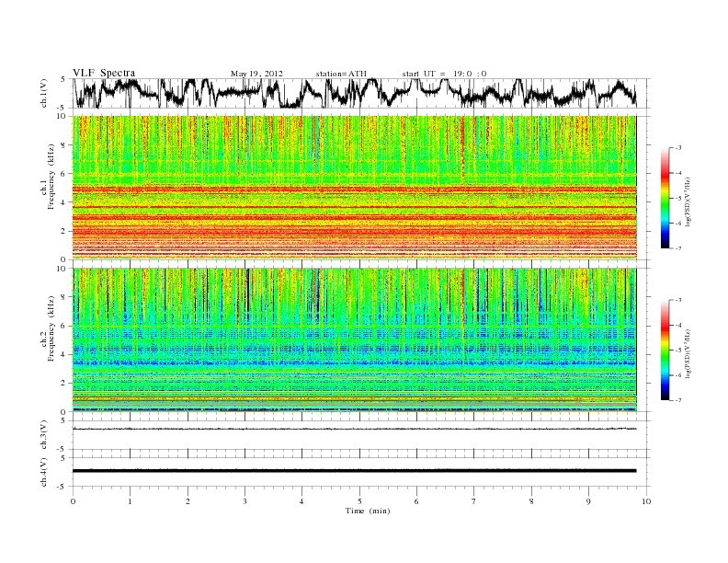Screen dimensions: 728x563
Task: Click the "0" tick on the time axis
Action: pyautogui.click(x=73, y=501)
